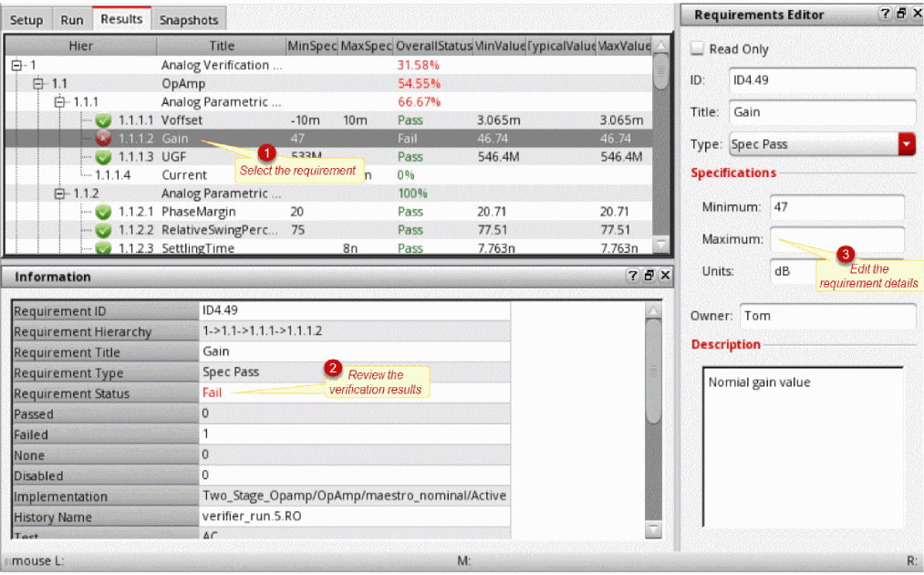The image size is (924, 575).
Task: Select the 1.1.1.1 Voffset row title
Action: 182,120
